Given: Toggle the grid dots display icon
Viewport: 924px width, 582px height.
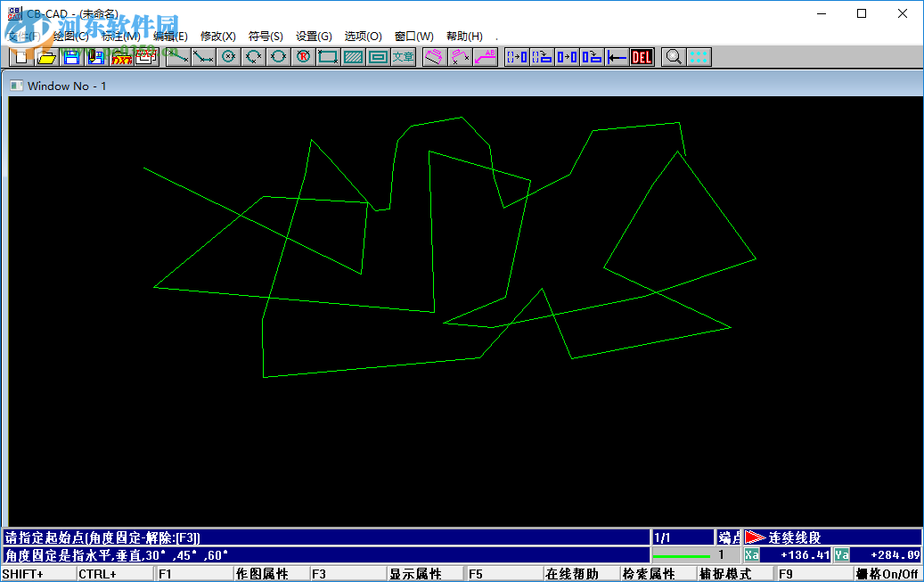Looking at the screenshot, I should 698,56.
